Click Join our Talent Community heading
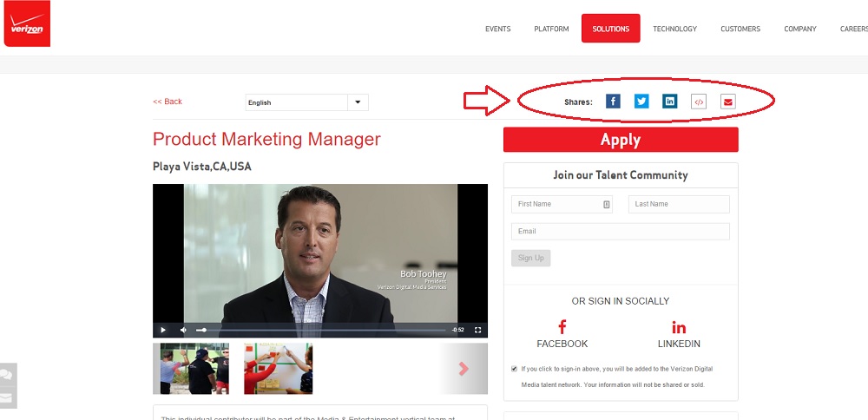 click(x=621, y=175)
